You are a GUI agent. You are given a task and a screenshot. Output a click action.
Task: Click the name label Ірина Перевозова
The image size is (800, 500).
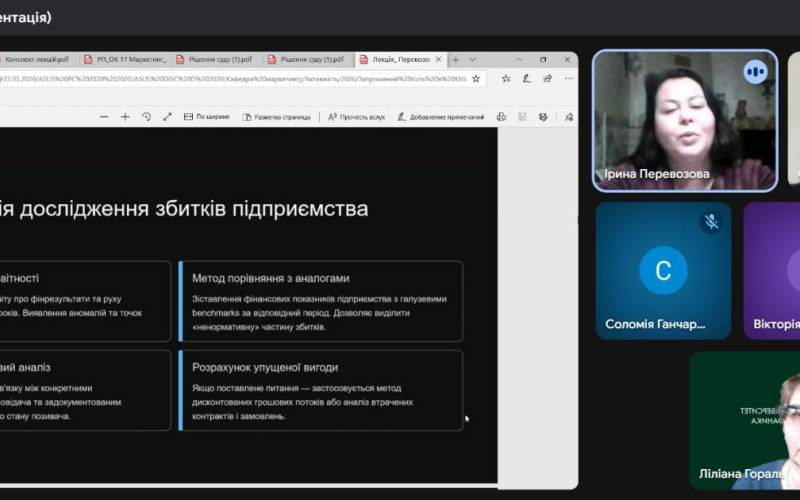coord(657,174)
